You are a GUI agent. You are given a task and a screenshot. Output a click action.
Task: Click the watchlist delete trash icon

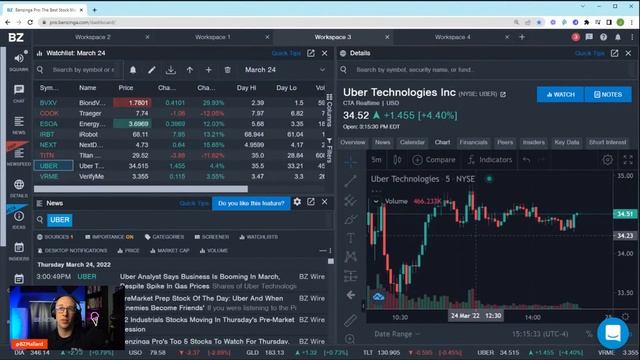click(x=227, y=70)
